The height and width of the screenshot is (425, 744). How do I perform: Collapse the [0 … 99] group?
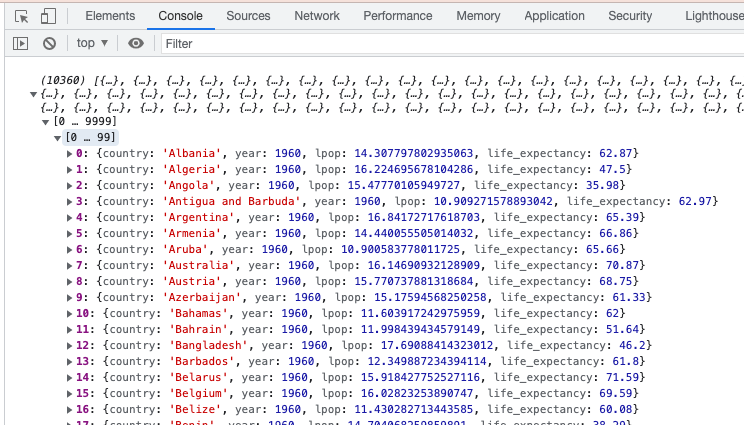tap(57, 138)
